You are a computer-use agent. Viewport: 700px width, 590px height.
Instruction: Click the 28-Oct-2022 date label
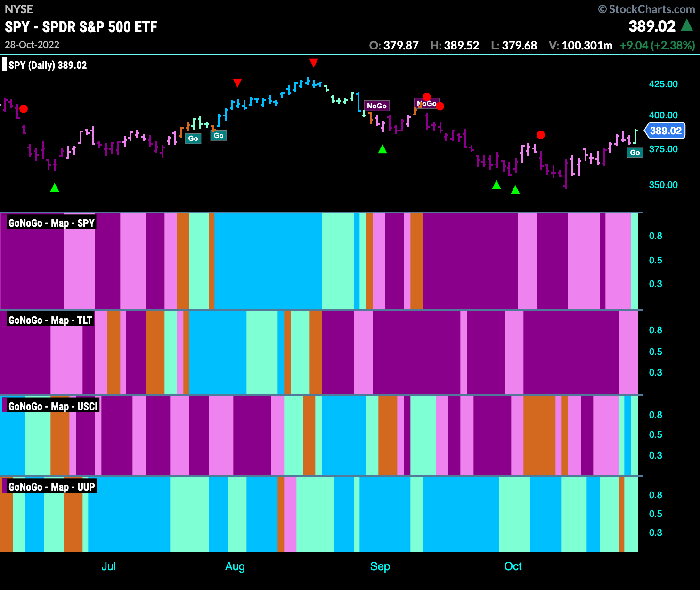tap(32, 45)
